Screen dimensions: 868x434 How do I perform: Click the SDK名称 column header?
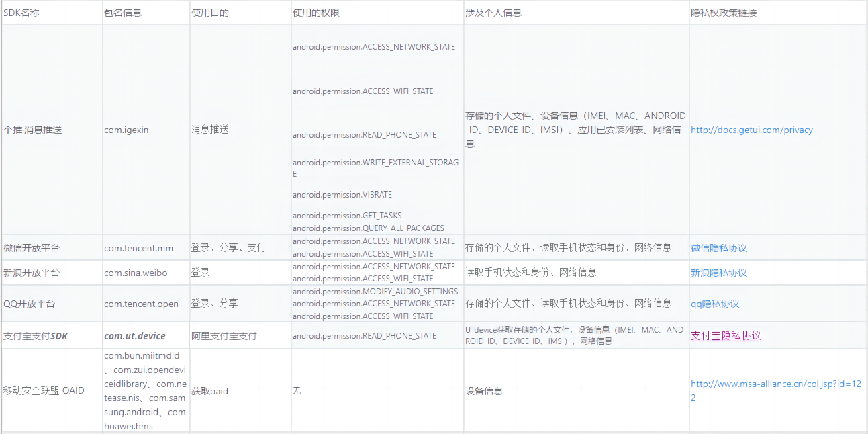coord(21,13)
